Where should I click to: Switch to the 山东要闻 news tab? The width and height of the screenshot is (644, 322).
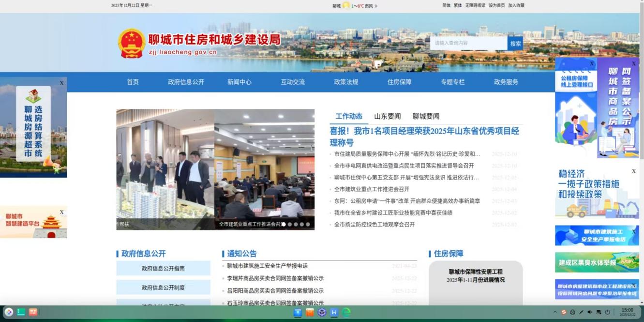pos(387,116)
